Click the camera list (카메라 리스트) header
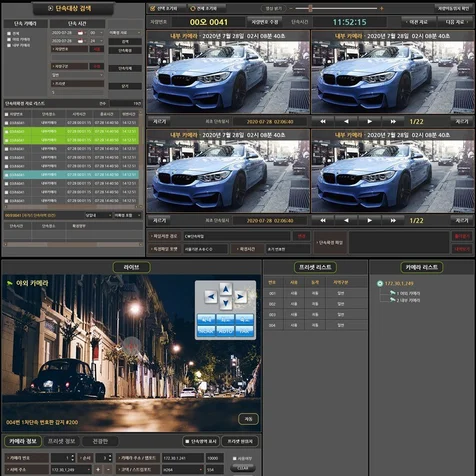476x476 pixels. (422, 267)
